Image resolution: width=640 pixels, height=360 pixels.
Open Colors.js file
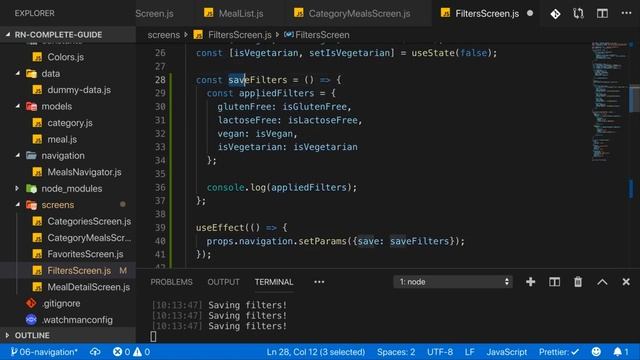[x=65, y=57]
